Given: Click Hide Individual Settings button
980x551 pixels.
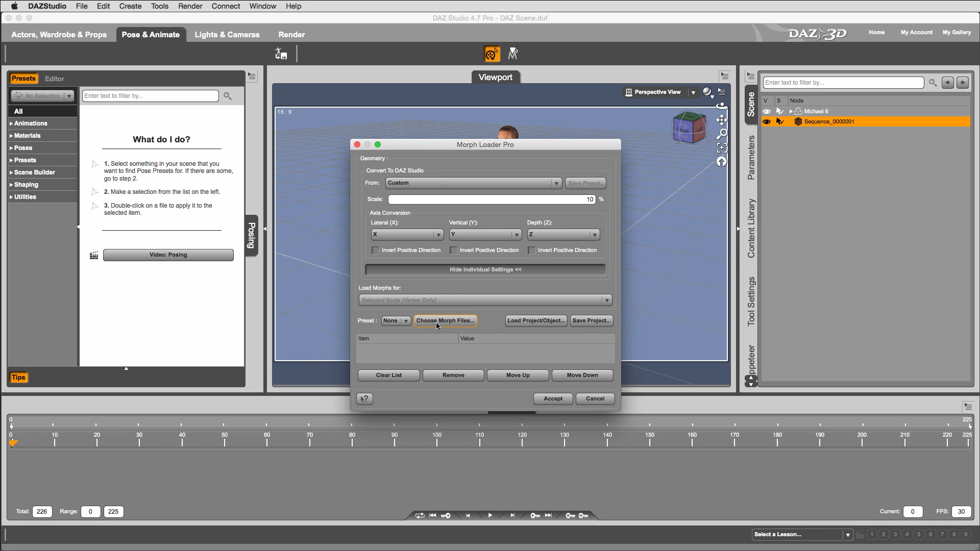Looking at the screenshot, I should point(485,270).
